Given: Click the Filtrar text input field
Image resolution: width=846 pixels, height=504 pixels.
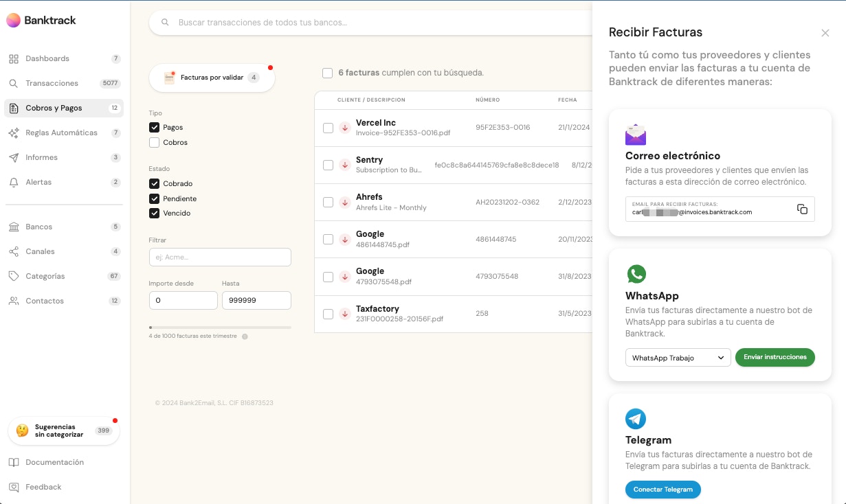Looking at the screenshot, I should [220, 257].
